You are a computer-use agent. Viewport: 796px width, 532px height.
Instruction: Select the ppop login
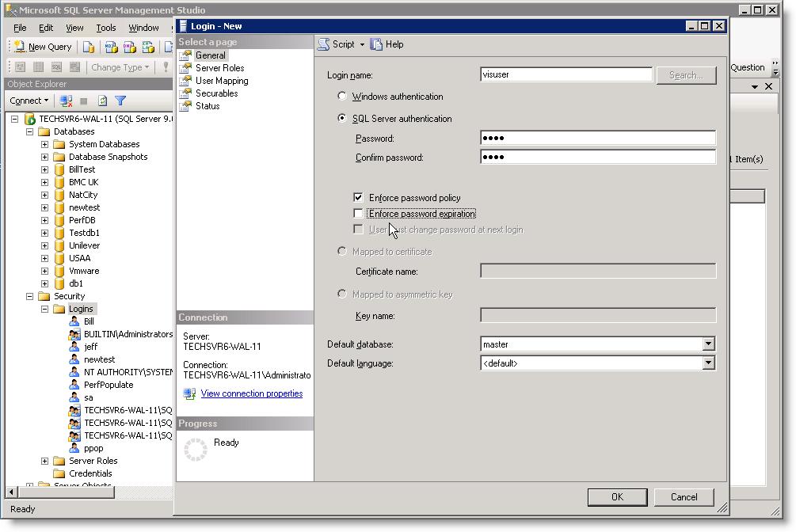coord(93,449)
